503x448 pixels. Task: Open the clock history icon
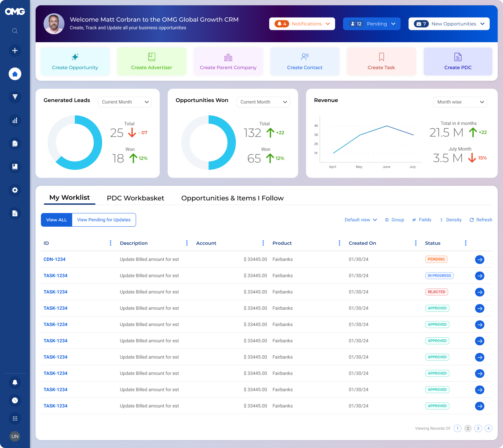[x=15, y=400]
